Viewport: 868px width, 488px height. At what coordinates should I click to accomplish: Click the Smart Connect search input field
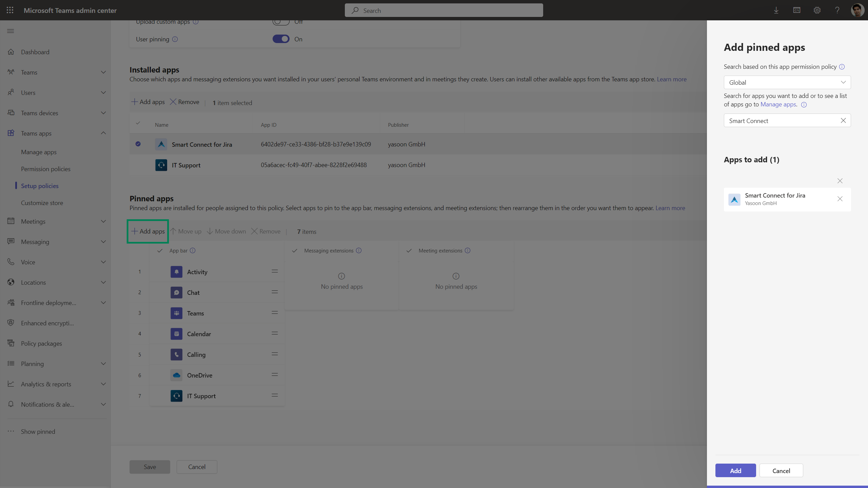780,120
